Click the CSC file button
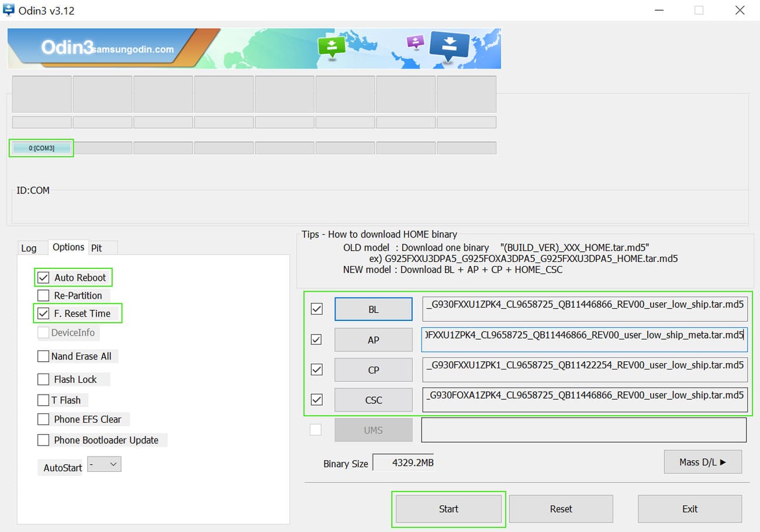The image size is (760, 532). [x=373, y=400]
